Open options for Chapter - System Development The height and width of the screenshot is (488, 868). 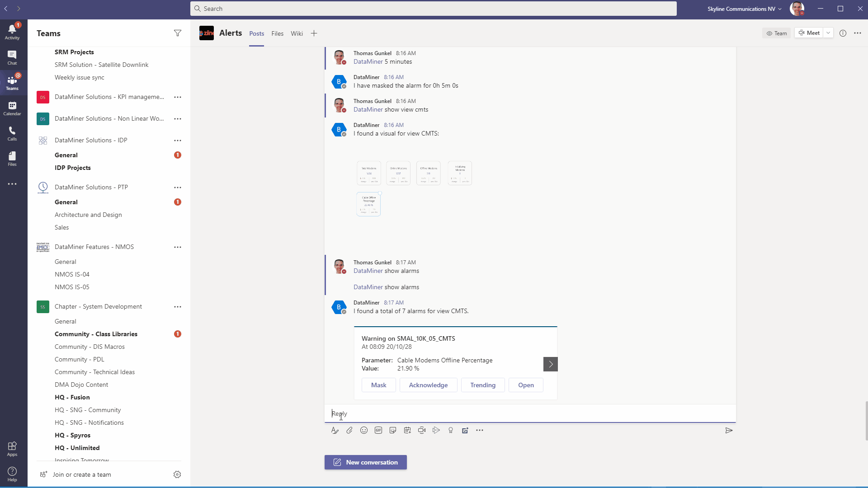178,307
